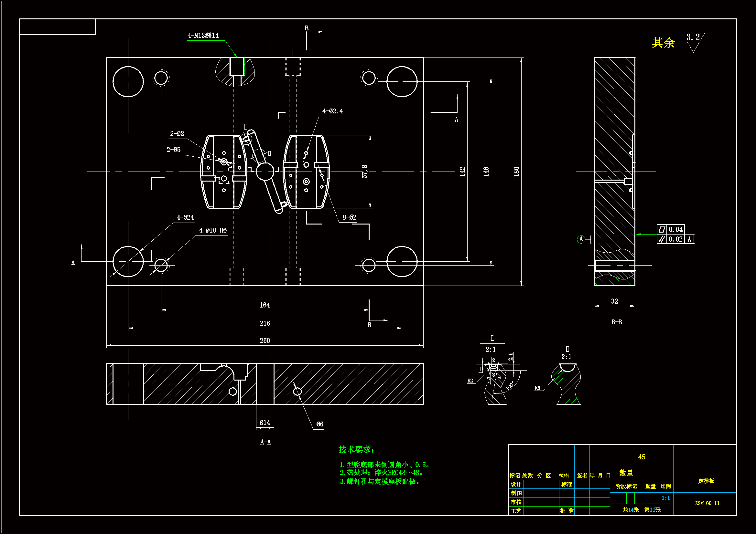This screenshot has height=534, width=756.
Task: Select the parallelism tolerance 0.02 frame
Action: pyautogui.click(x=675, y=239)
